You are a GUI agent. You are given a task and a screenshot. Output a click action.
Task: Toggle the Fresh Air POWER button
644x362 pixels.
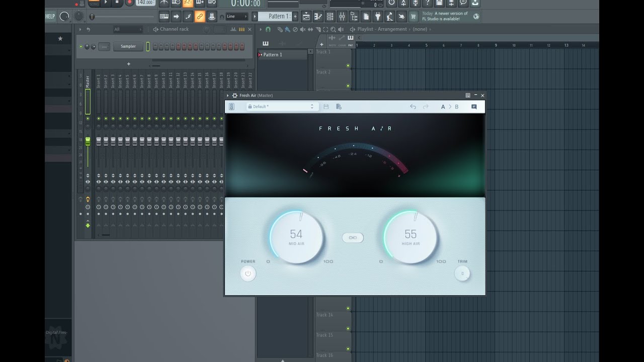coord(248,274)
